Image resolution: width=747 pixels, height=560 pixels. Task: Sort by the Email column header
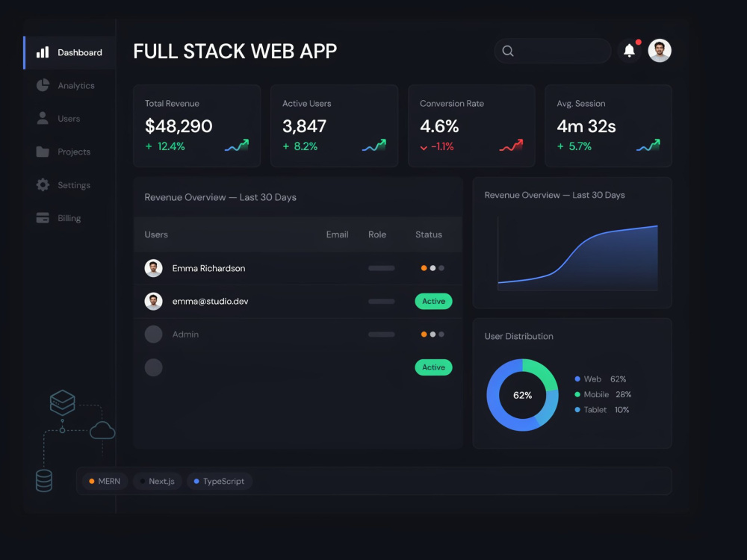pos(338,234)
